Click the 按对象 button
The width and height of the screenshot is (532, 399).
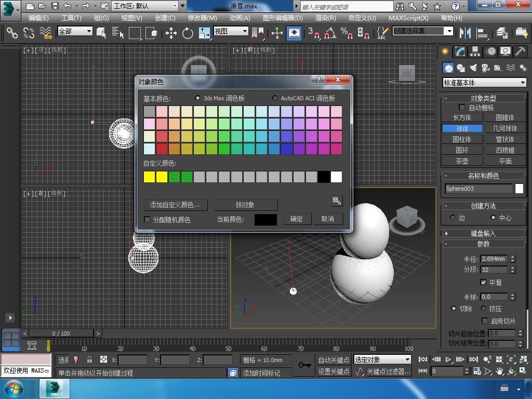click(x=245, y=205)
